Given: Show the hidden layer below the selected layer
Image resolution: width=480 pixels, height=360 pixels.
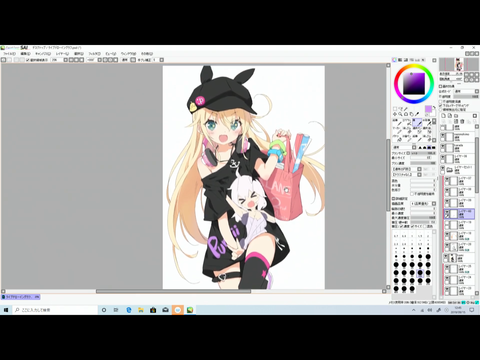Looking at the screenshot, I should pos(447,223).
